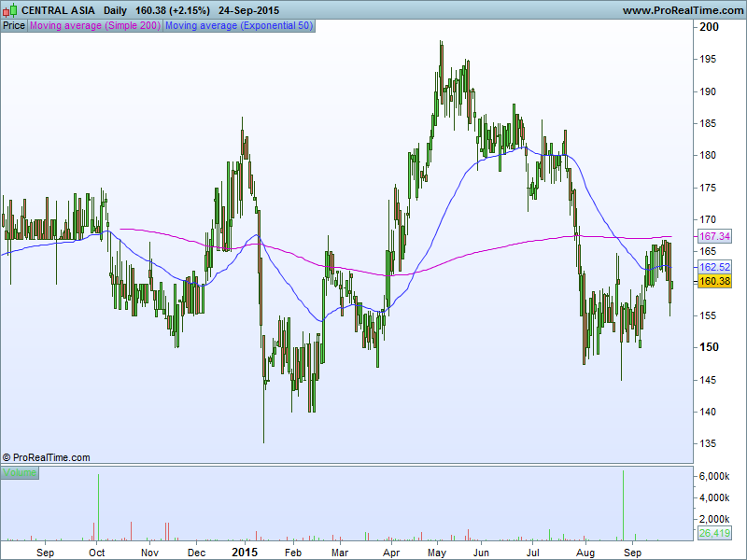Click the Daily timeframe label

click(117, 10)
